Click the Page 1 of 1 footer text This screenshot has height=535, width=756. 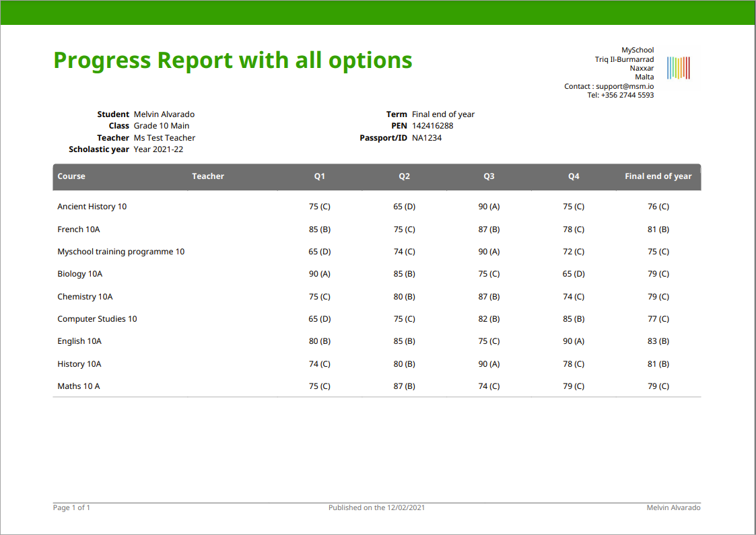click(71, 507)
